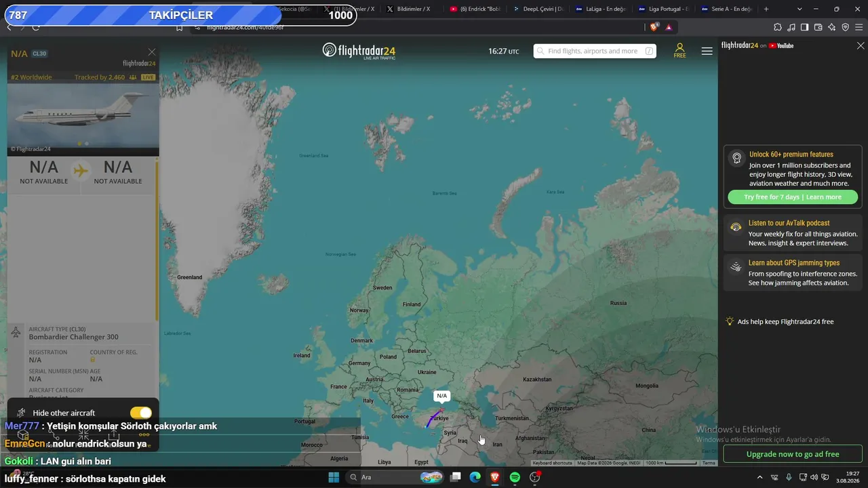Open Brave browser from the taskbar
The width and height of the screenshot is (868, 488).
(495, 477)
